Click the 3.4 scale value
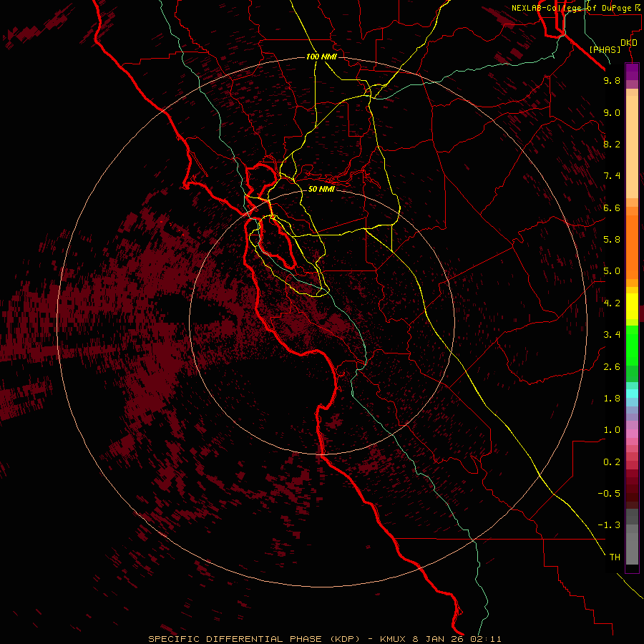The image size is (644, 644). [612, 335]
